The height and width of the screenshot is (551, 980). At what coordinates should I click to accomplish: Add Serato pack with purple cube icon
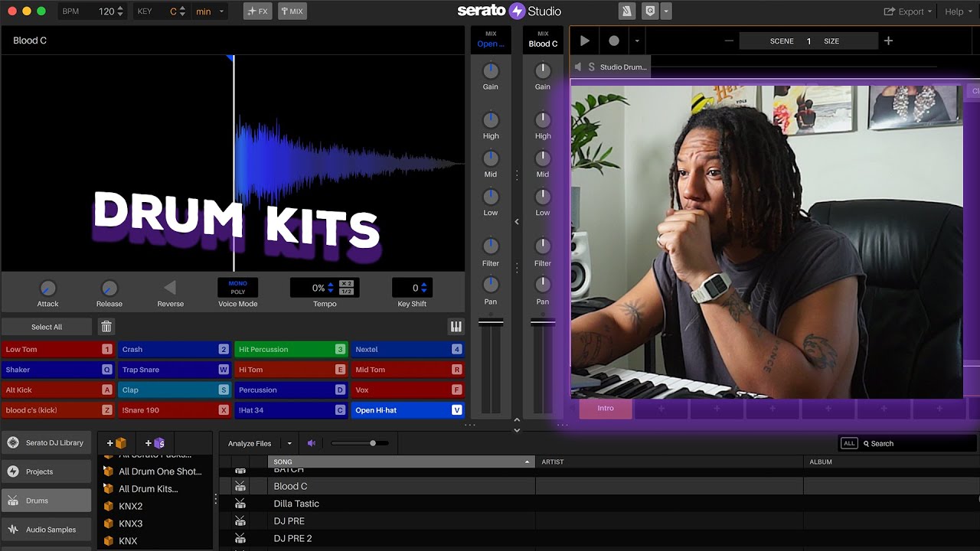click(155, 443)
